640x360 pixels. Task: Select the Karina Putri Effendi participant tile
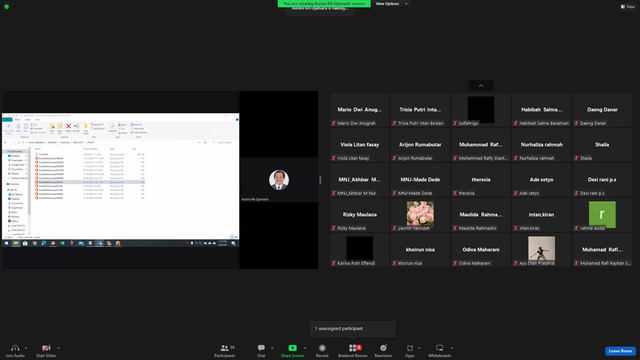pos(360,250)
